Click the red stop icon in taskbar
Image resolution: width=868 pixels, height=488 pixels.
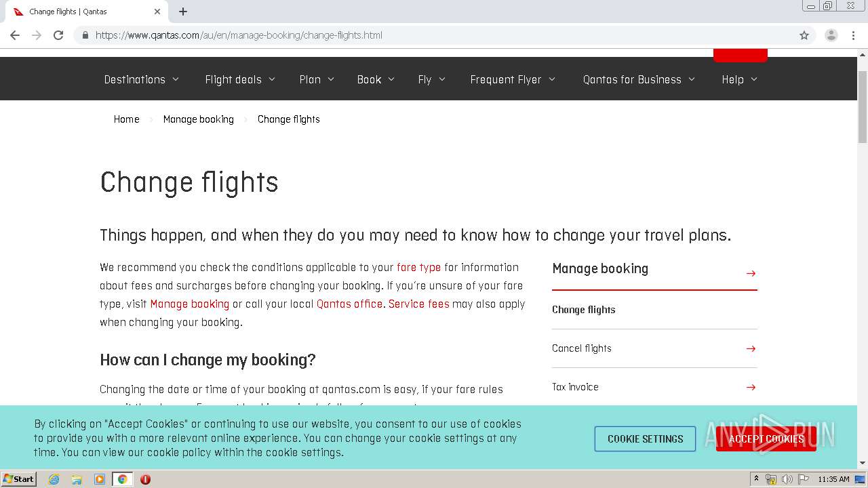[145, 479]
